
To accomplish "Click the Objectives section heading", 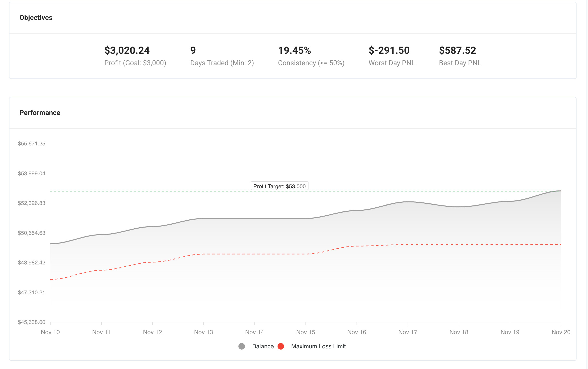I will pyautogui.click(x=36, y=18).
